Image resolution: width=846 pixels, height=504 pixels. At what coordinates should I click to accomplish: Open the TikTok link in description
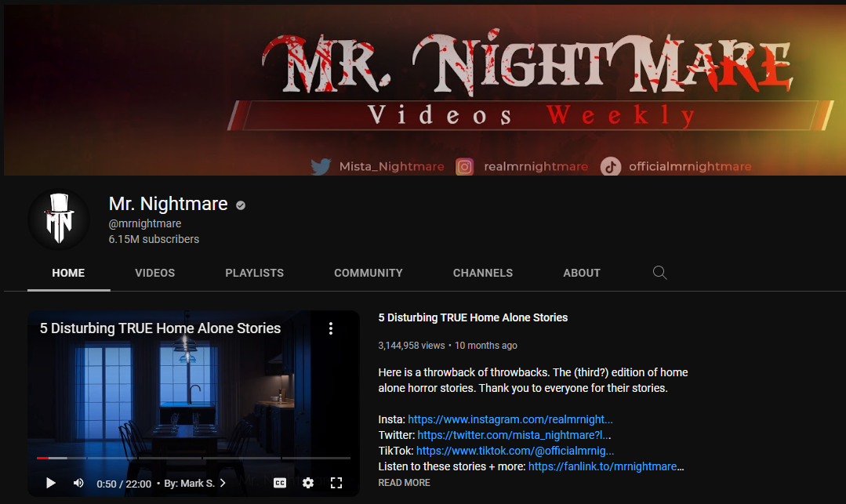(515, 451)
